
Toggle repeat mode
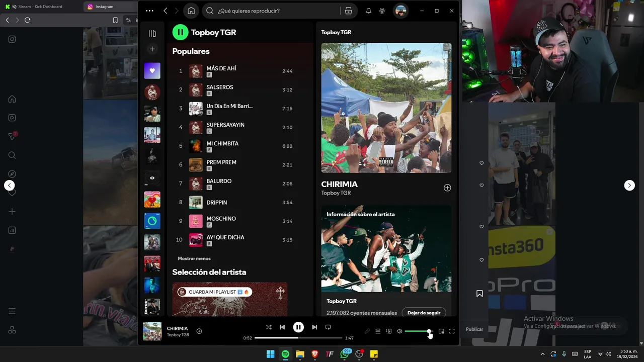328,327
